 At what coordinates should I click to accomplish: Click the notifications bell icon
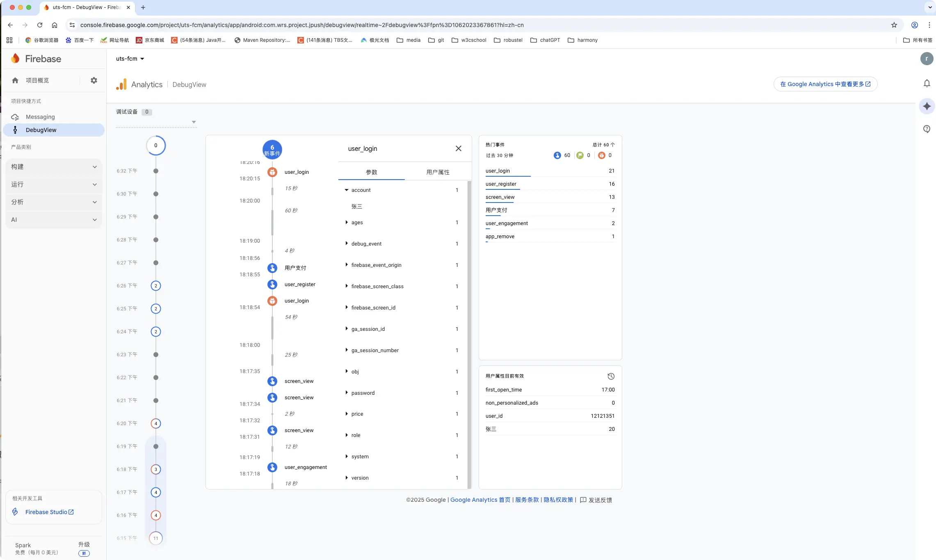(x=927, y=84)
